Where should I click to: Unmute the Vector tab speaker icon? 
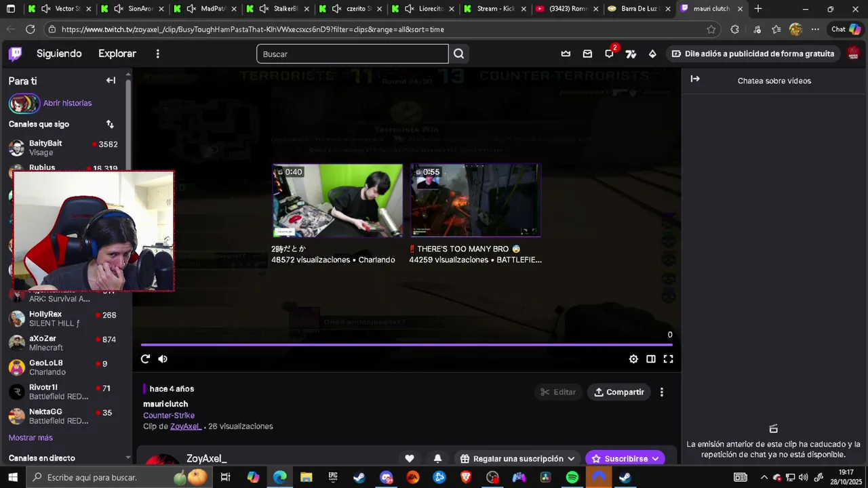point(45,9)
